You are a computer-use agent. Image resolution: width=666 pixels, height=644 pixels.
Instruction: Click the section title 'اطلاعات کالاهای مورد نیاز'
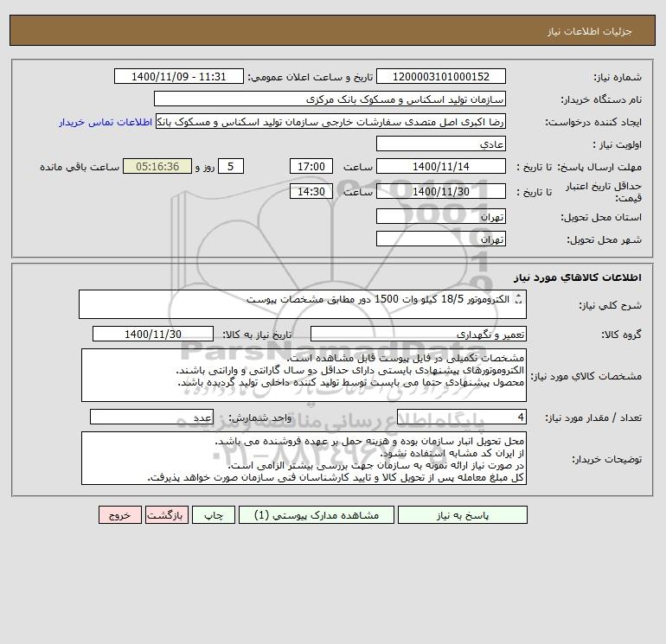(x=578, y=277)
